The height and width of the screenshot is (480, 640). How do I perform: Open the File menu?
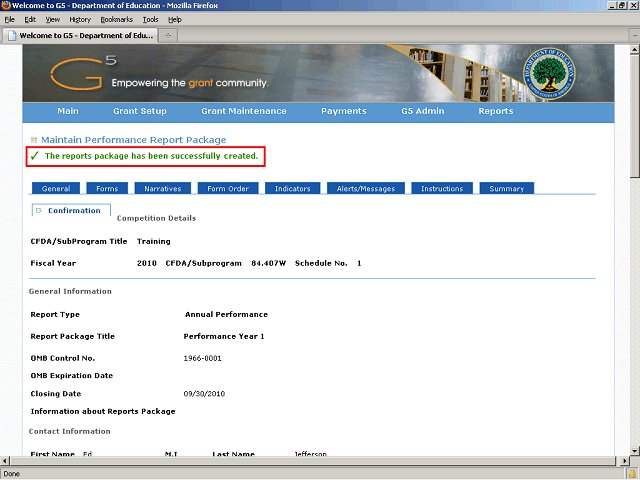[x=9, y=20]
